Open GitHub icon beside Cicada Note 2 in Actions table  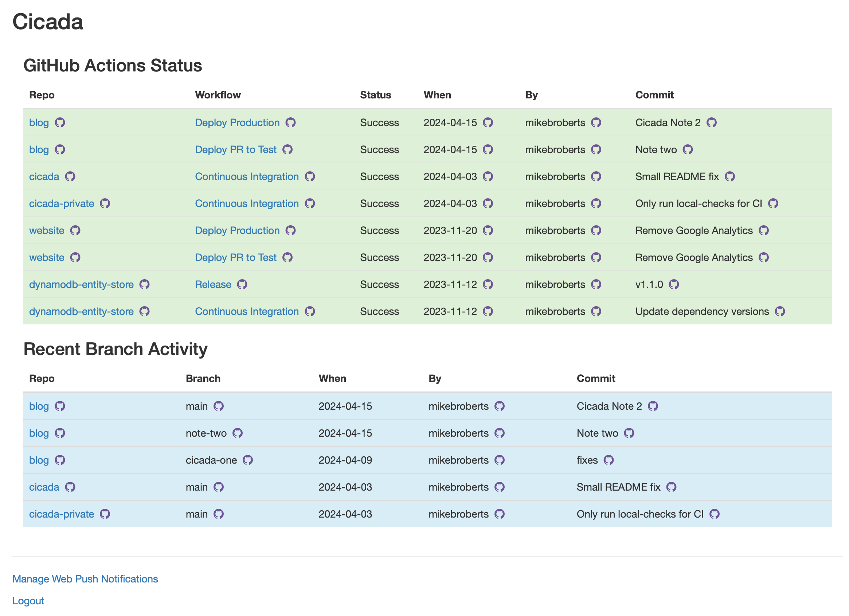coord(711,122)
